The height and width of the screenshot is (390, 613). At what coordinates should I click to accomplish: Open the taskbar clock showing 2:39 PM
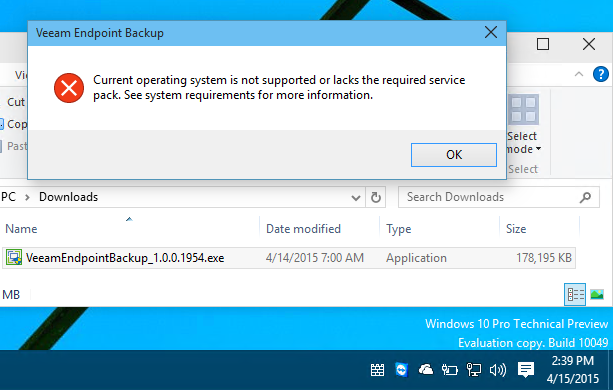(573, 369)
